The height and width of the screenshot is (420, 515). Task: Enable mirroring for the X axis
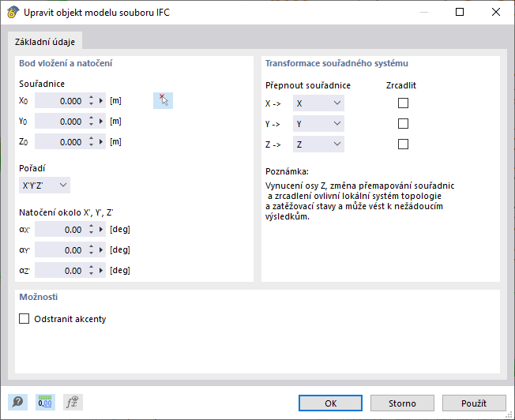(x=403, y=103)
